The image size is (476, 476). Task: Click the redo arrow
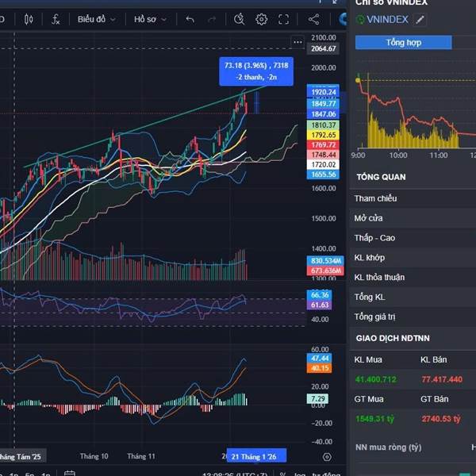[x=212, y=19]
